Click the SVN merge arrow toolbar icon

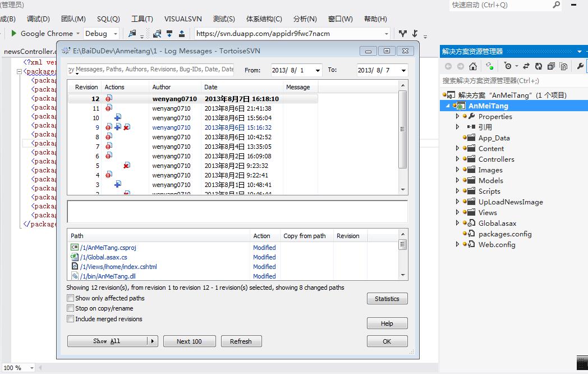pyautogui.click(x=415, y=34)
